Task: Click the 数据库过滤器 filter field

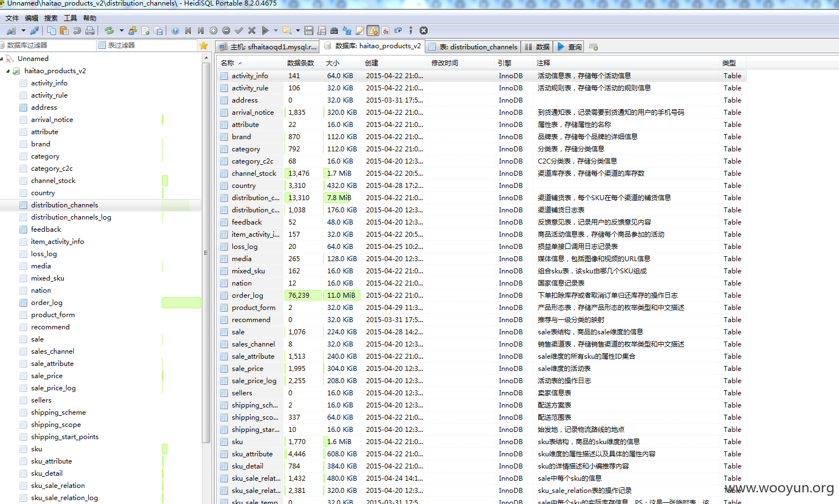Action: (49, 45)
